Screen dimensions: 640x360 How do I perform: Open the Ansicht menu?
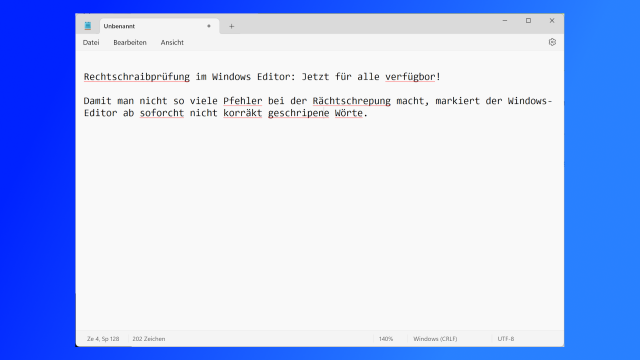tap(172, 42)
